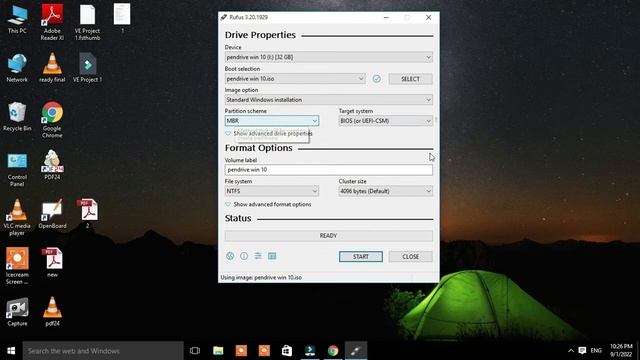The width and height of the screenshot is (640, 360).
Task: Open the File system NTFS dropdown
Action: (272, 191)
